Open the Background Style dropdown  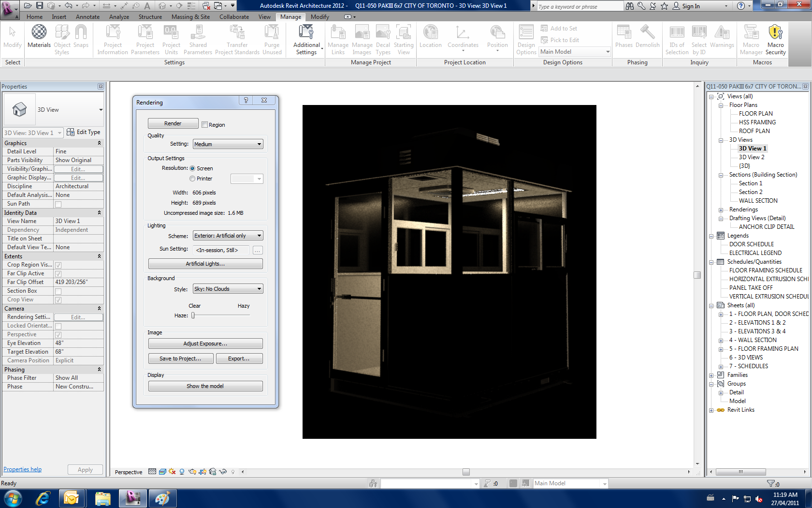click(228, 289)
